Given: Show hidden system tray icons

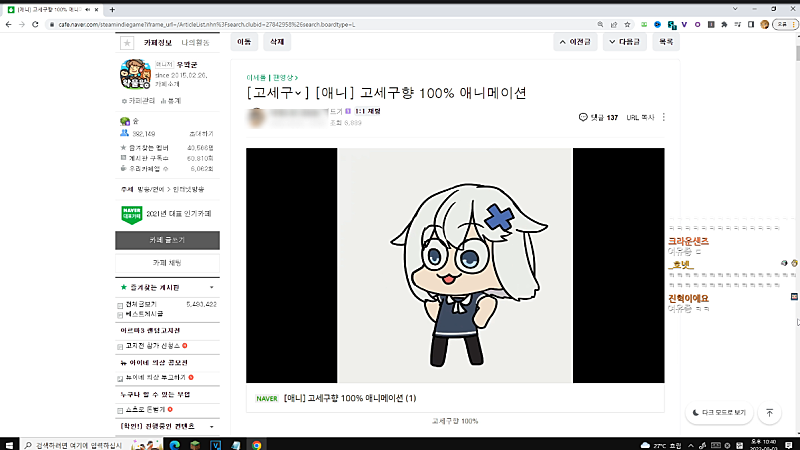Looking at the screenshot, I should (x=691, y=445).
